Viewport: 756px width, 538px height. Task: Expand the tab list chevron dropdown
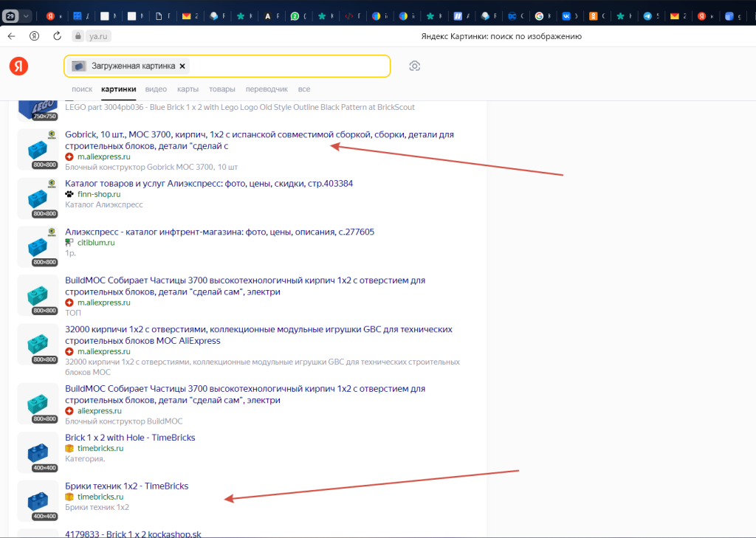26,16
